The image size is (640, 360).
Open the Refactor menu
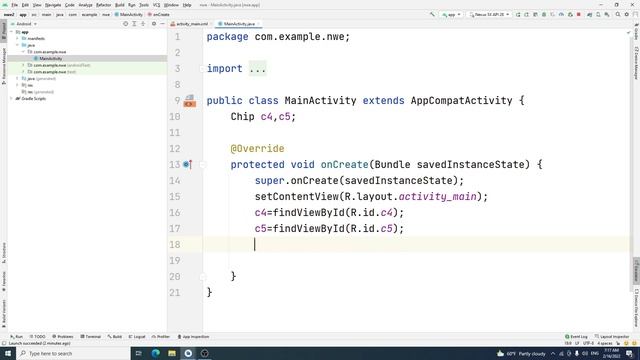coord(103,5)
